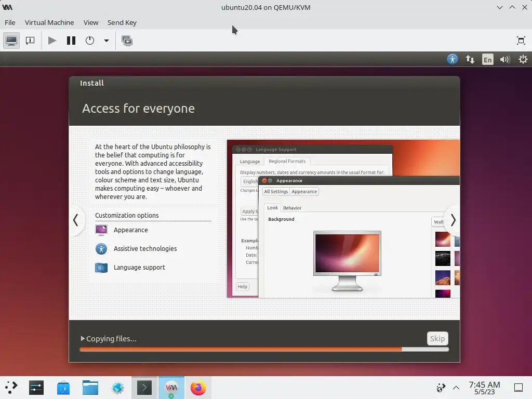The width and height of the screenshot is (532, 399).
Task: Expand the Copying files details
Action: click(83, 338)
